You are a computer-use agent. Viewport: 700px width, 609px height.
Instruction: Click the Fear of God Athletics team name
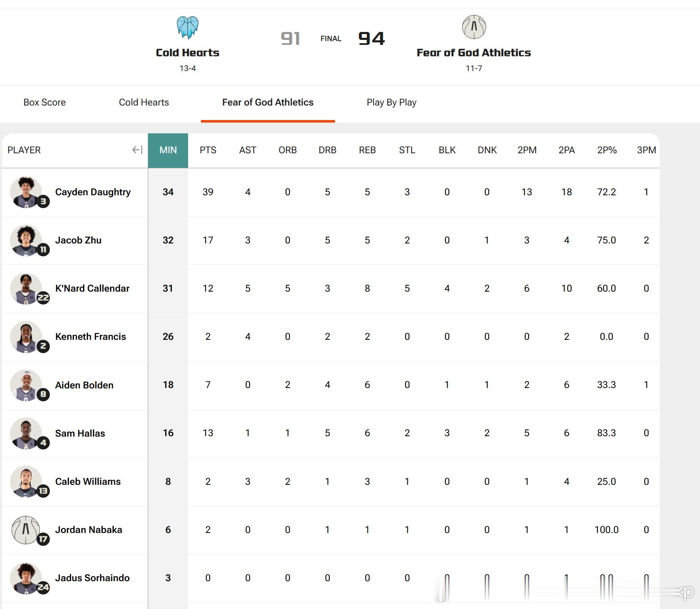(474, 53)
